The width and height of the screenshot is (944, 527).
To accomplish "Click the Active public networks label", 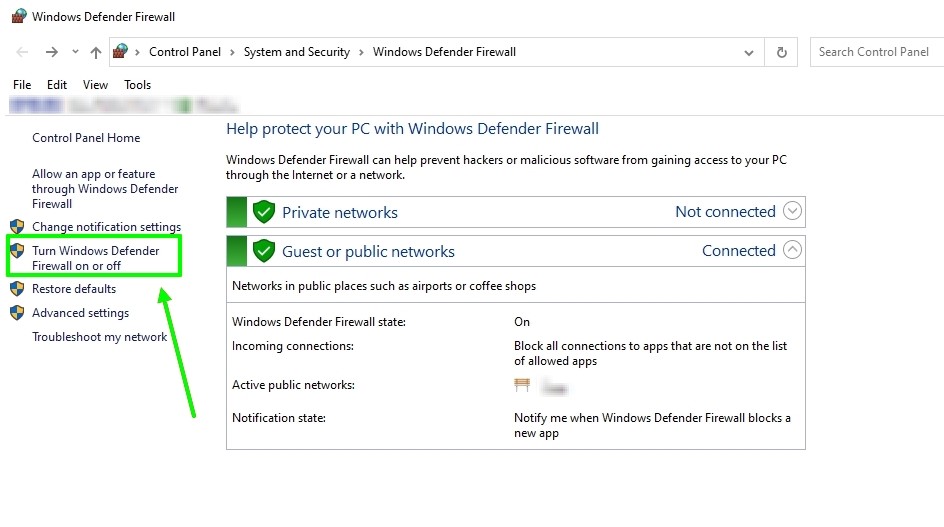I will 293,385.
